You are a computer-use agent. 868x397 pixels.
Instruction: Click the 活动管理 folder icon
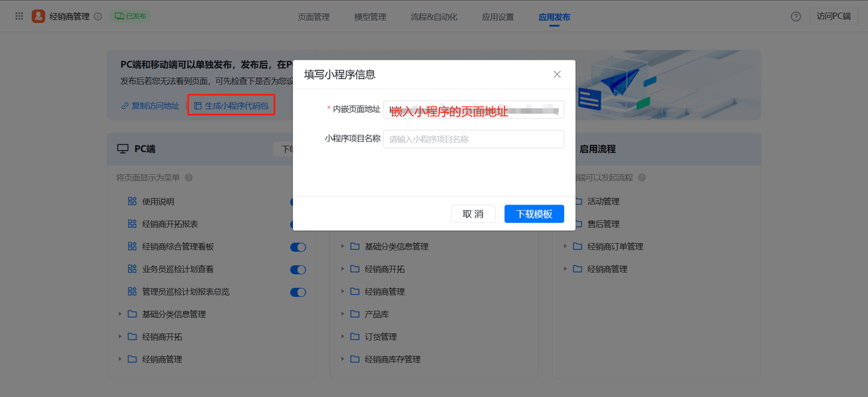pyautogui.click(x=578, y=201)
